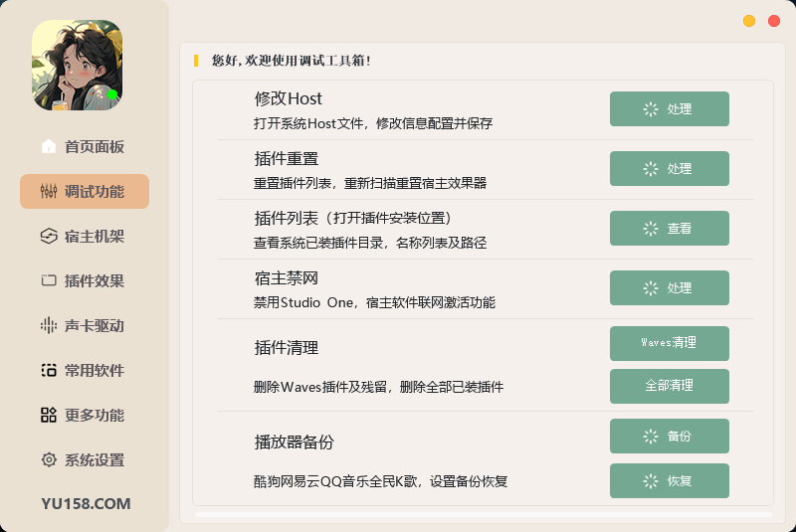
Task: Click the dashed-square icon beside 常用软件
Action: point(48,370)
